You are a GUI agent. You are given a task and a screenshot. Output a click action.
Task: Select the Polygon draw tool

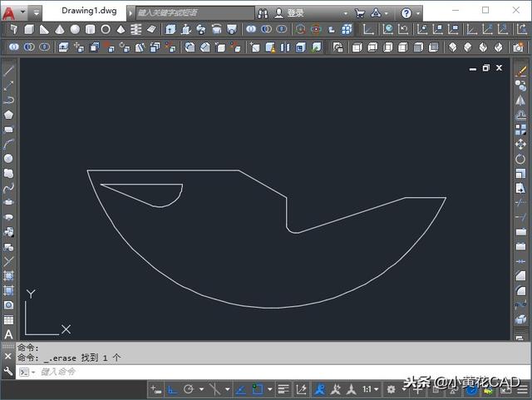click(9, 115)
